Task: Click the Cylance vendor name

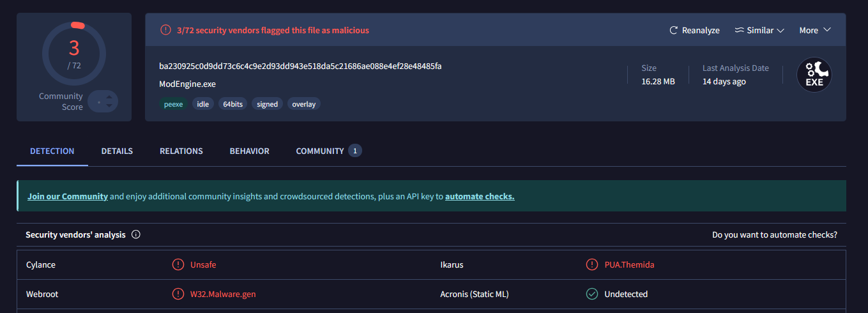Action: coord(41,264)
